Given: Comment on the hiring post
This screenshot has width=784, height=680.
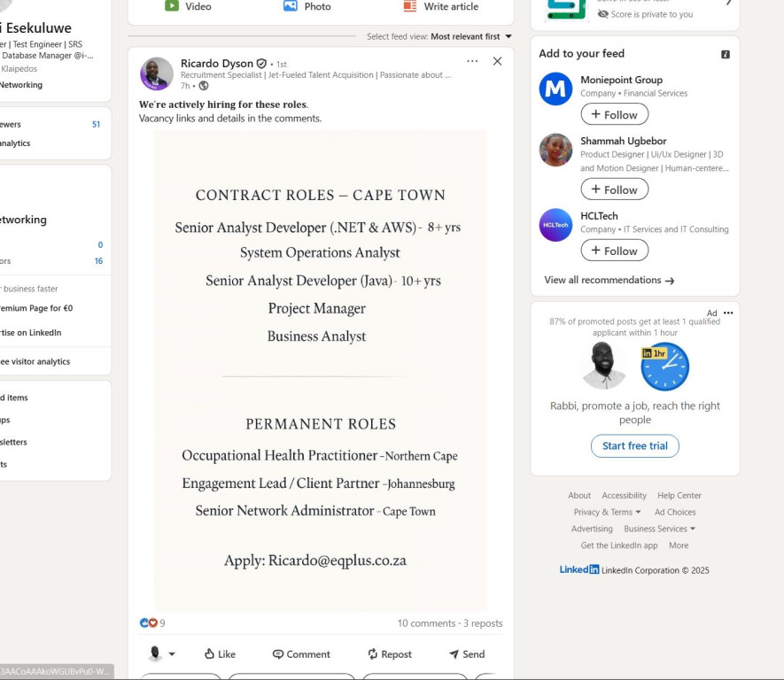Looking at the screenshot, I should pyautogui.click(x=301, y=654).
